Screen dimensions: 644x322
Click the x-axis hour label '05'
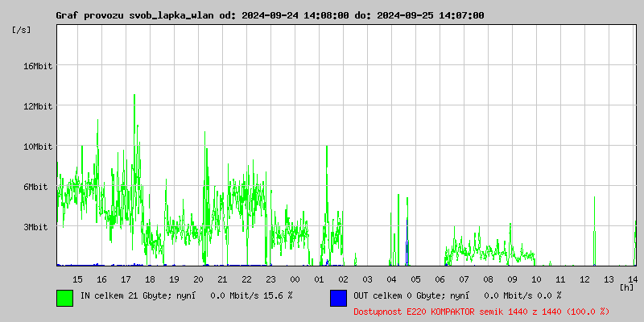click(x=415, y=279)
